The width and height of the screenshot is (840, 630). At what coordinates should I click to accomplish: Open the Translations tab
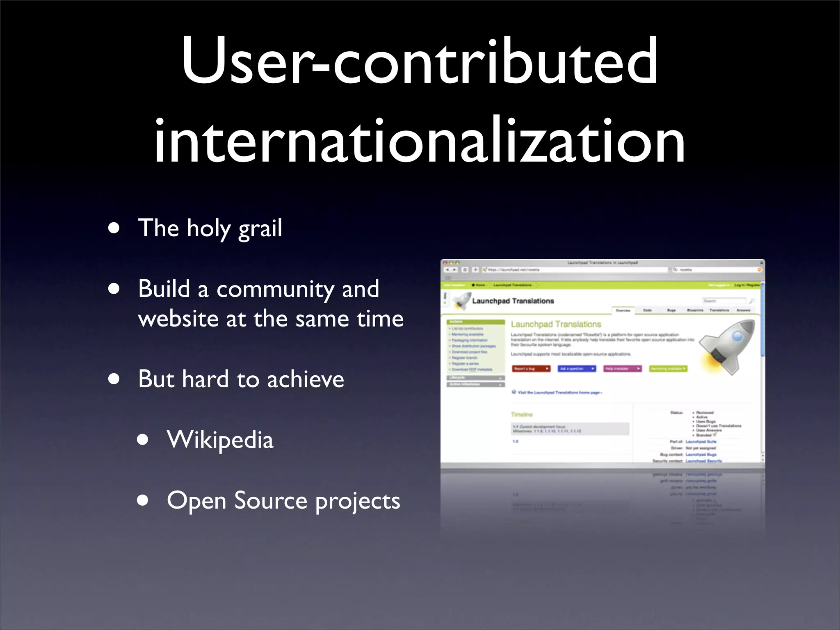(719, 310)
